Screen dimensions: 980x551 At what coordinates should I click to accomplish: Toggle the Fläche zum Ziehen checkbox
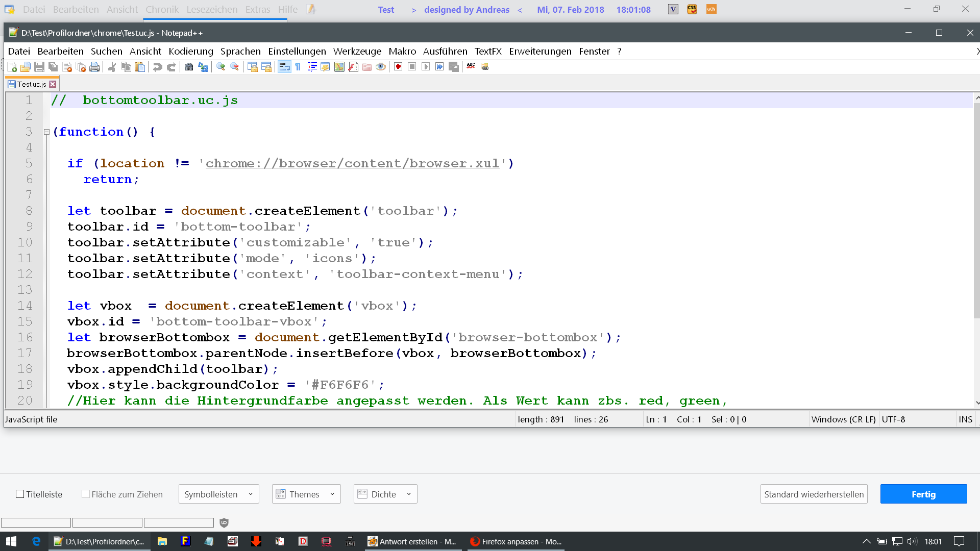86,494
